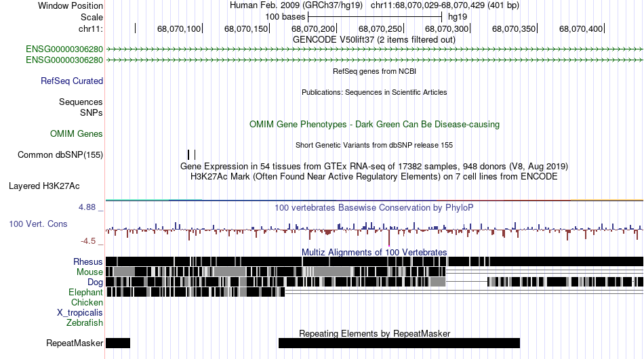Image resolution: width=644 pixels, height=359 pixels.
Task: Click the RefSeq genes from NCBI title
Action: [374, 71]
